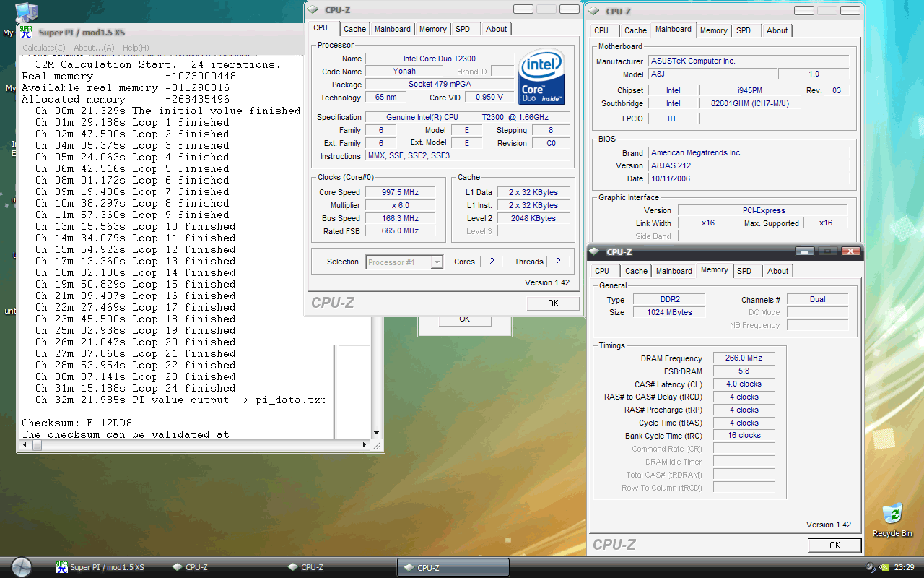924x578 pixels.
Task: Open Super PI About...(A) menu
Action: tap(94, 48)
